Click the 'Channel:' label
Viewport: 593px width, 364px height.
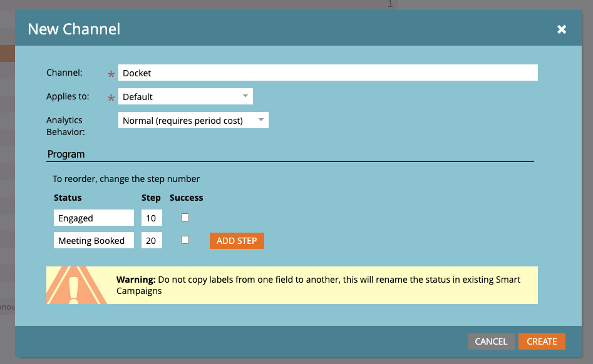[x=64, y=73]
